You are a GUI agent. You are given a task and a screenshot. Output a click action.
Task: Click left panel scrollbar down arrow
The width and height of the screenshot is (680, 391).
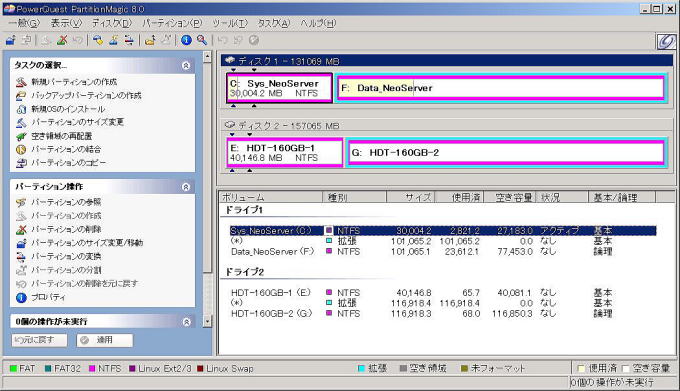[x=207, y=321]
